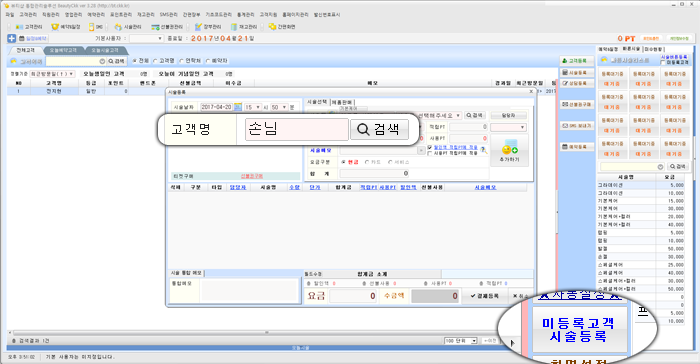
Task: Open 선불권관리 toolbar icon
Action: click(x=167, y=27)
